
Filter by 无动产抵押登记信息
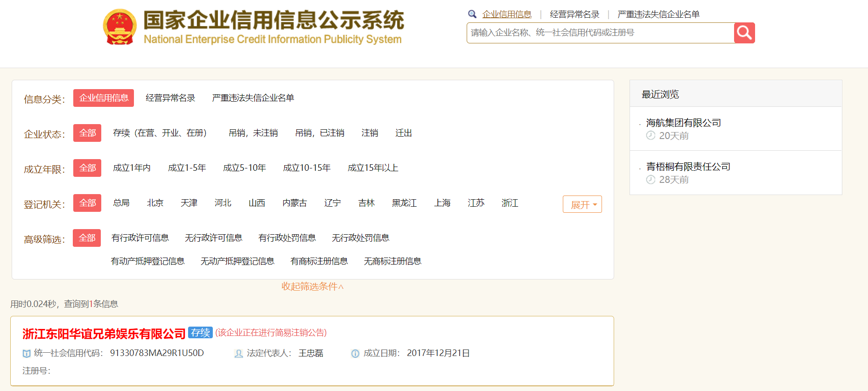[237, 261]
